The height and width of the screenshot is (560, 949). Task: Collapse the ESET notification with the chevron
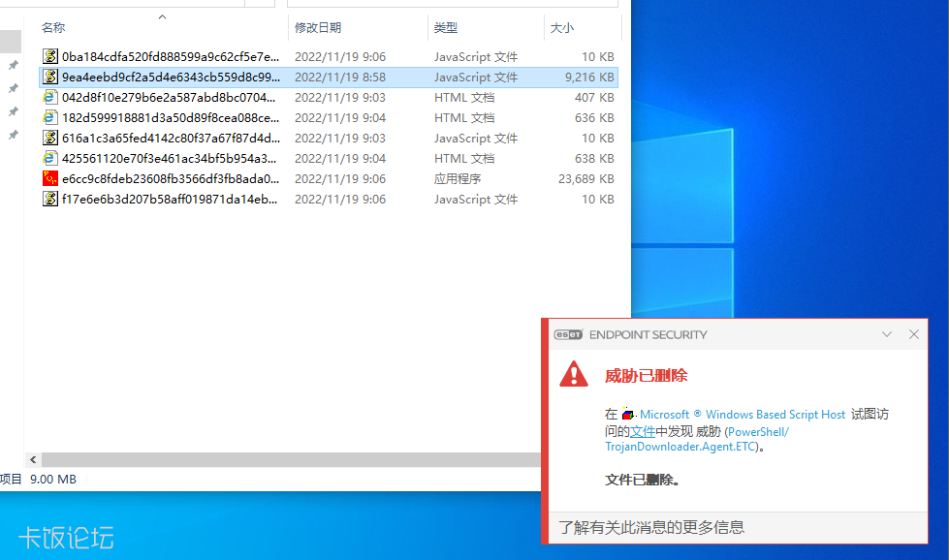tap(887, 335)
